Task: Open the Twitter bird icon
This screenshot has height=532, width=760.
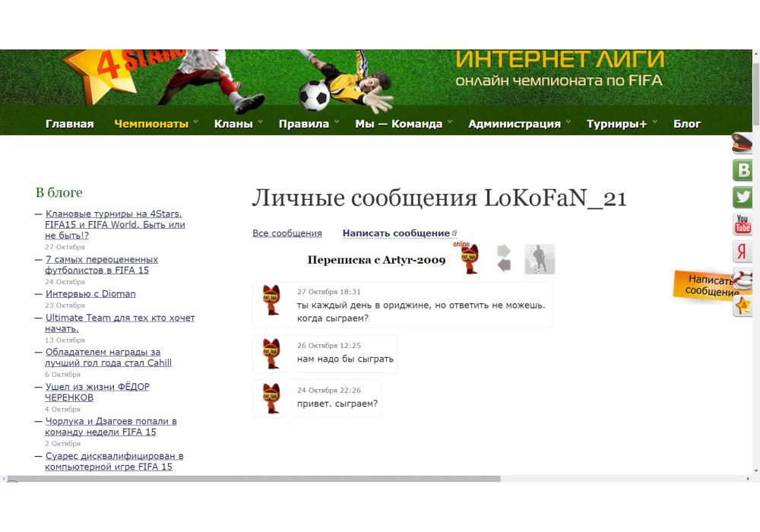Action: (742, 197)
